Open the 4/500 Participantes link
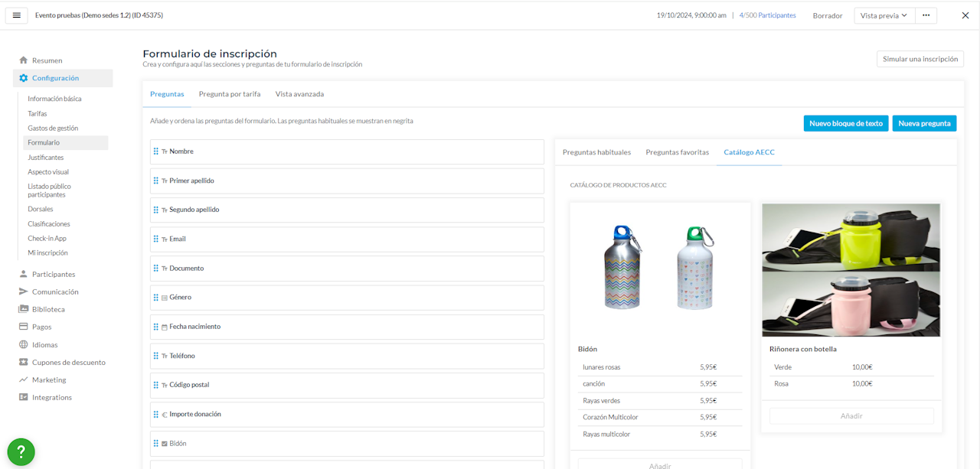The height and width of the screenshot is (469, 980). point(767,15)
